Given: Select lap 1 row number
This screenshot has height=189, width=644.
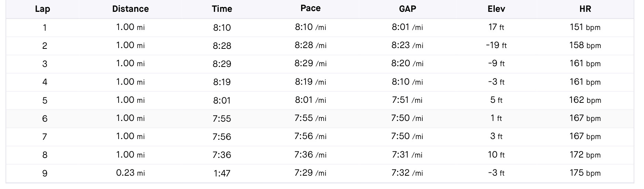Looking at the screenshot, I should pos(45,28).
